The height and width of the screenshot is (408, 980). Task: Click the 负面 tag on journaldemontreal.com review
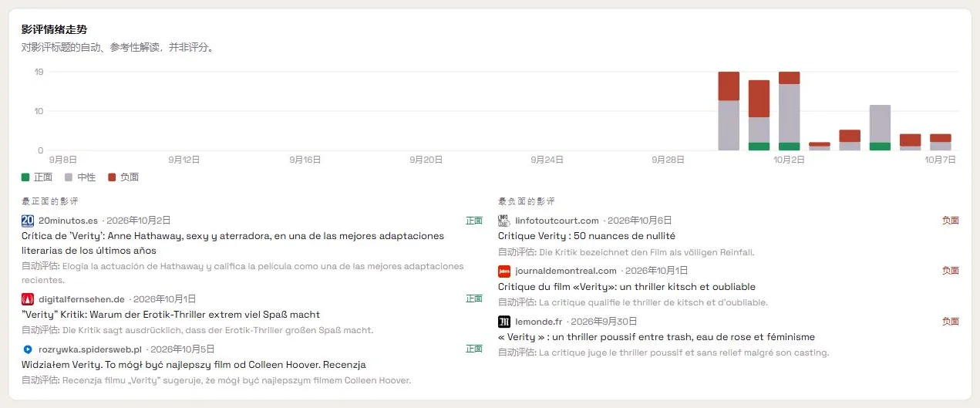951,271
